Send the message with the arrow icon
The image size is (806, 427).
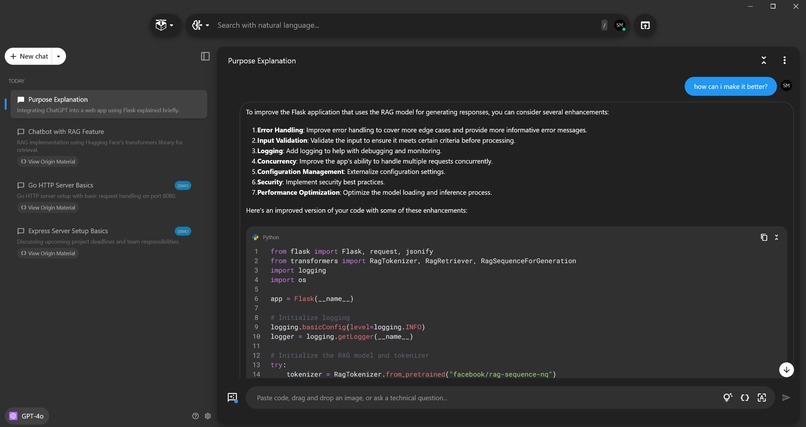click(786, 398)
